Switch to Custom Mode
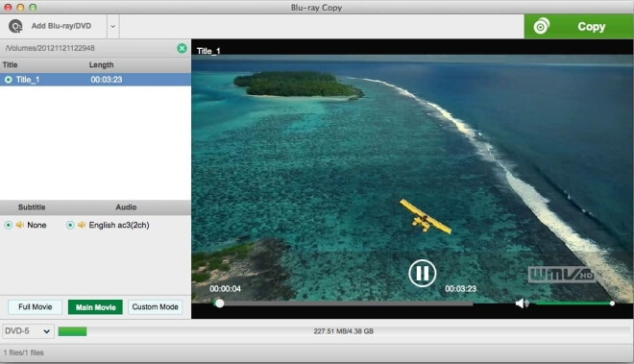This screenshot has width=634, height=364. click(x=155, y=307)
